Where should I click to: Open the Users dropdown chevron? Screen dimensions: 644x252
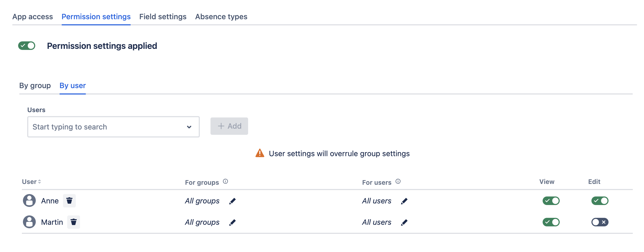[189, 127]
